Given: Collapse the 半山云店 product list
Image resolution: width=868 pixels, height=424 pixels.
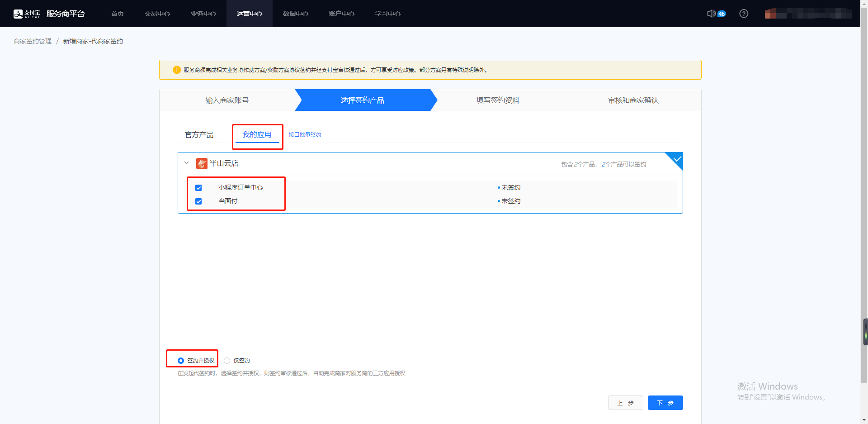Looking at the screenshot, I should [186, 163].
